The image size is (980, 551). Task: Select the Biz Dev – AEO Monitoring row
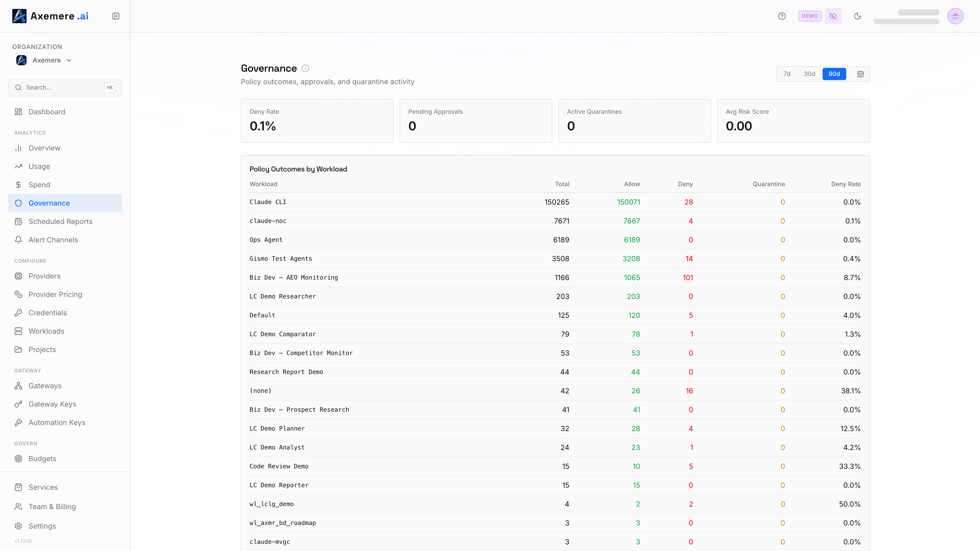(555, 278)
